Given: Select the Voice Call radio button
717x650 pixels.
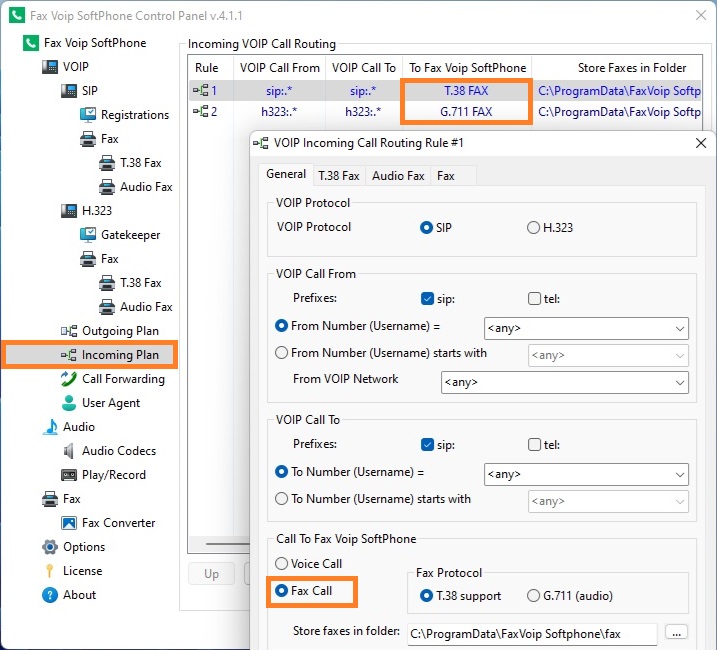Looking at the screenshot, I should (282, 564).
